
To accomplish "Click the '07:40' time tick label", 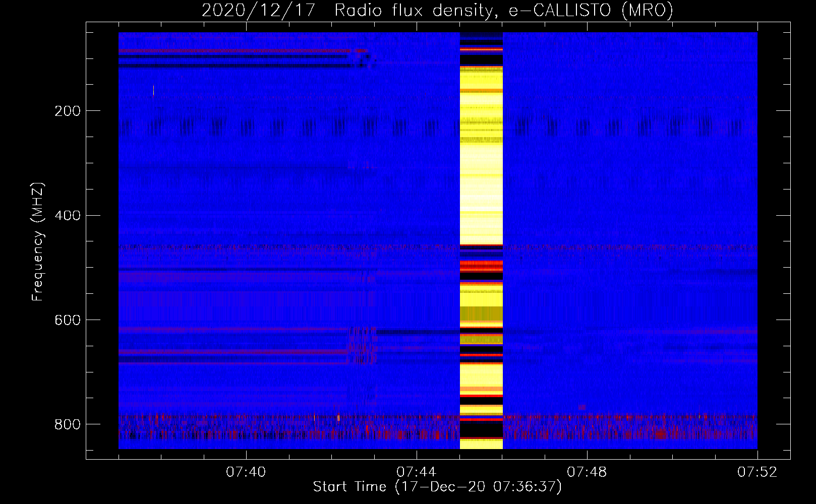I will (x=246, y=472).
